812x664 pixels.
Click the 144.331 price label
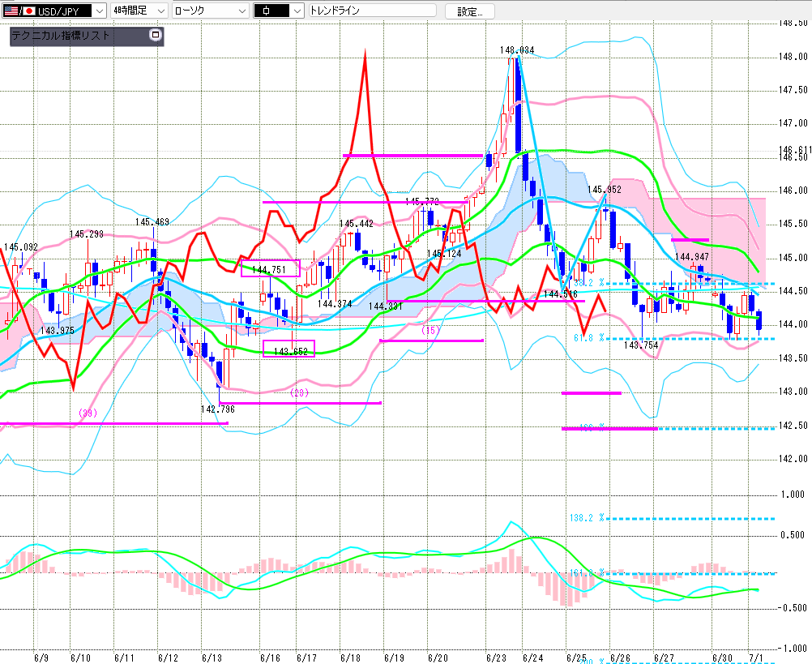coord(386,306)
